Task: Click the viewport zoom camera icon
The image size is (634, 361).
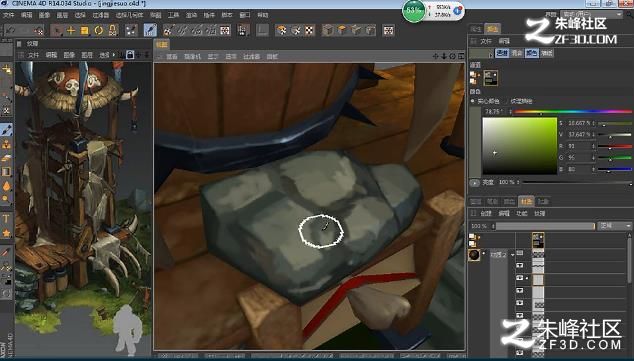Action: [x=444, y=56]
